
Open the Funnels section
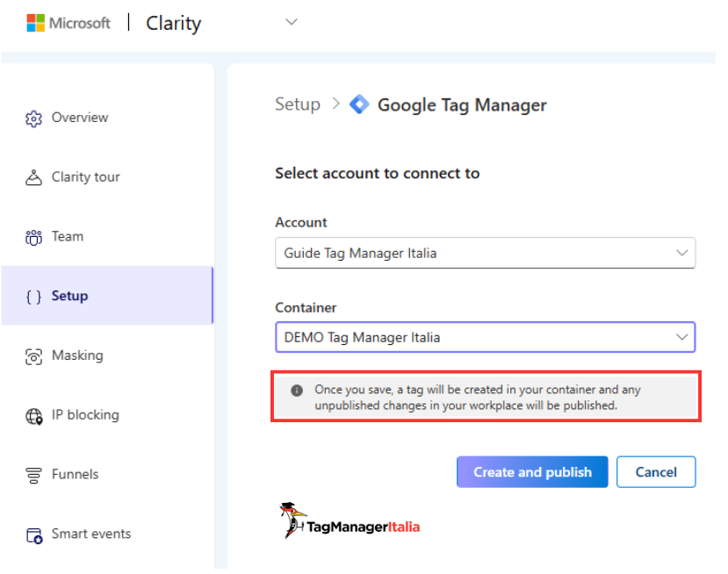pyautogui.click(x=76, y=474)
